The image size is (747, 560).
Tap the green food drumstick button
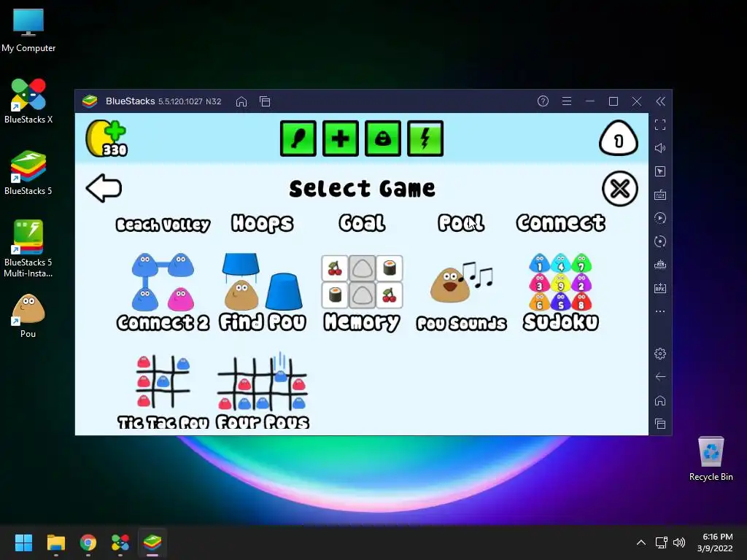pos(298,139)
